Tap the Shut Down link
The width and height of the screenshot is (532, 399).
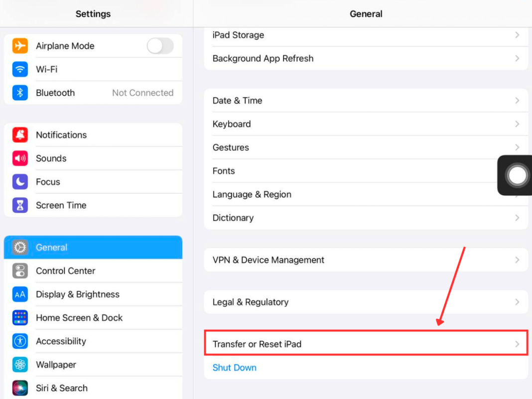[234, 367]
